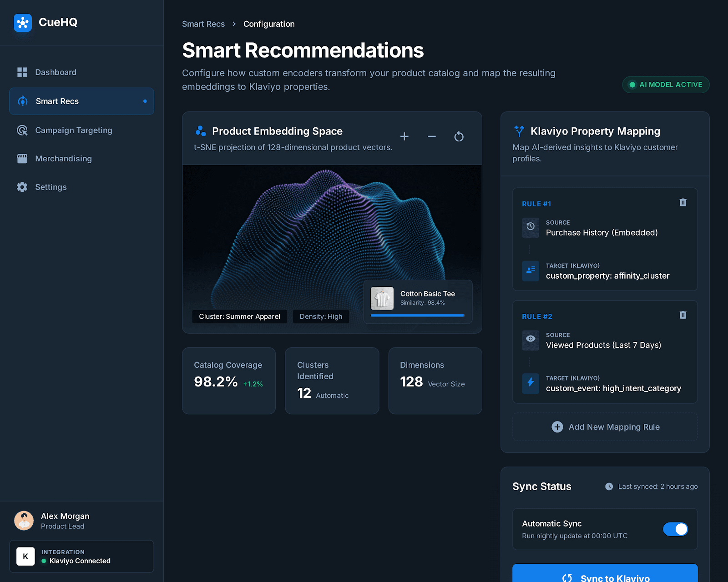Click the CueHQ logo icon
728x582 pixels.
point(23,22)
